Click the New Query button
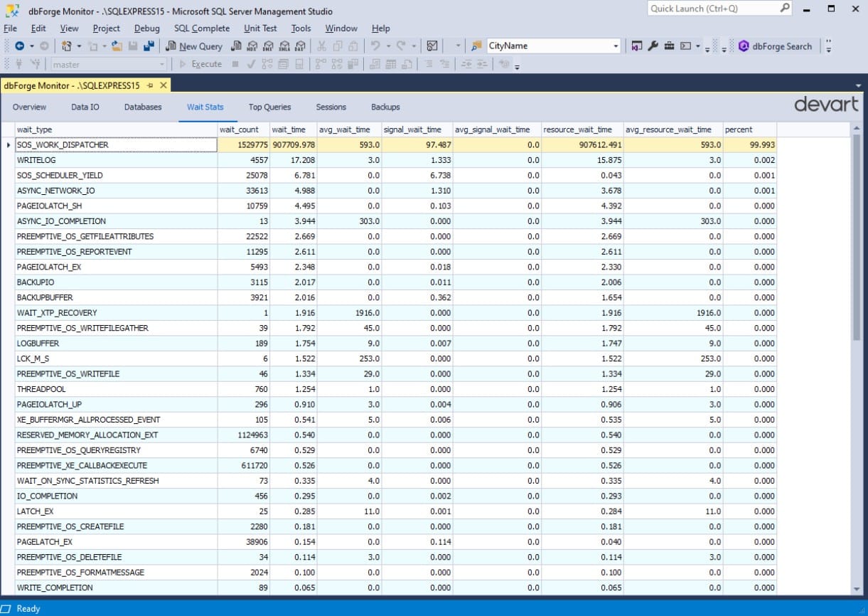This screenshot has height=616, width=868. pyautogui.click(x=194, y=46)
